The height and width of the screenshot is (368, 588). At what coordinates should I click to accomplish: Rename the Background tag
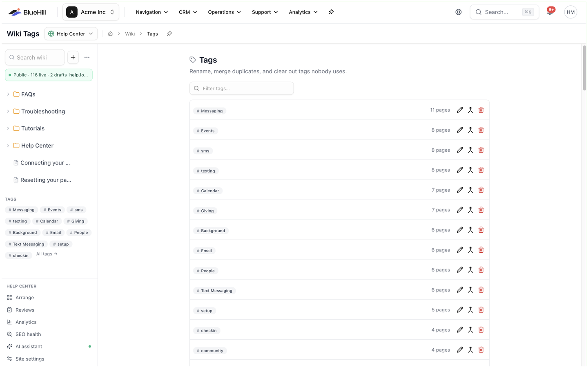[x=460, y=230]
